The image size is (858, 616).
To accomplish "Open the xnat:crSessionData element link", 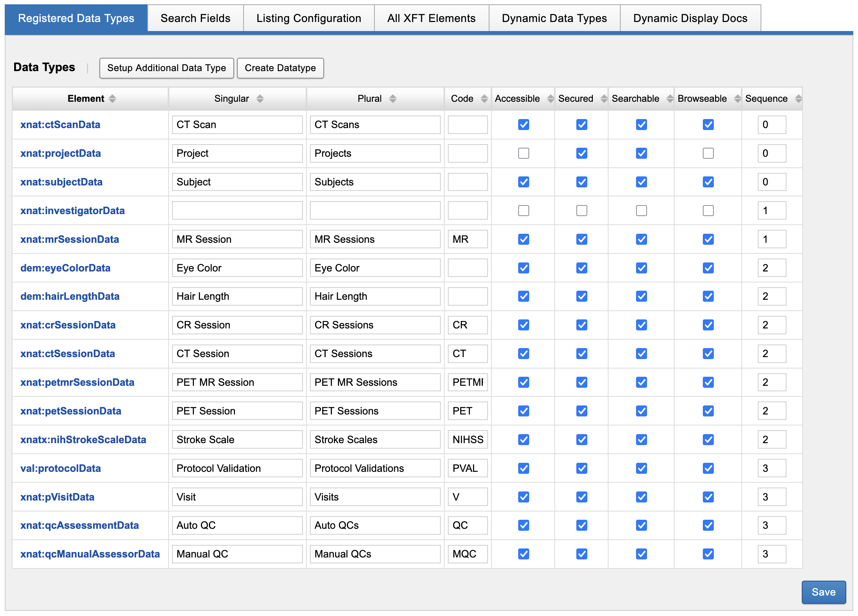I will 68,325.
